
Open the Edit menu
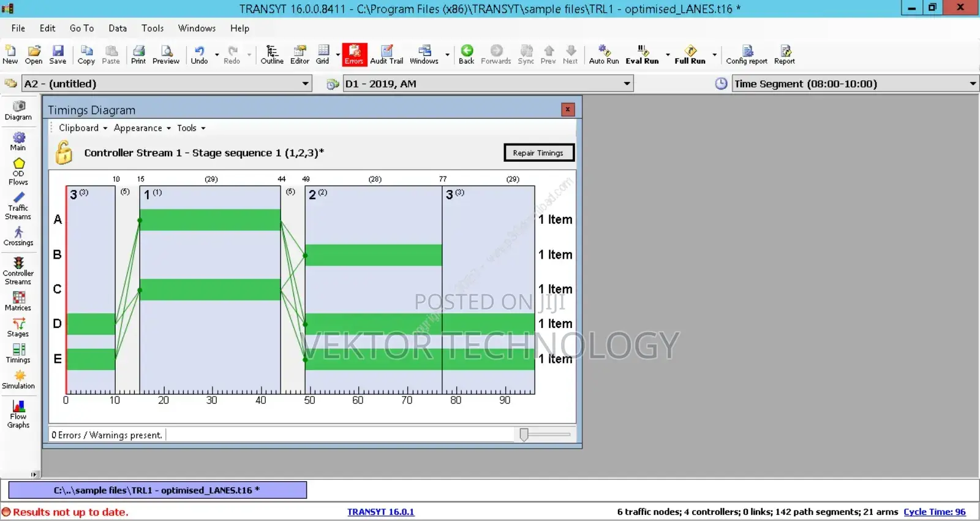(x=47, y=28)
